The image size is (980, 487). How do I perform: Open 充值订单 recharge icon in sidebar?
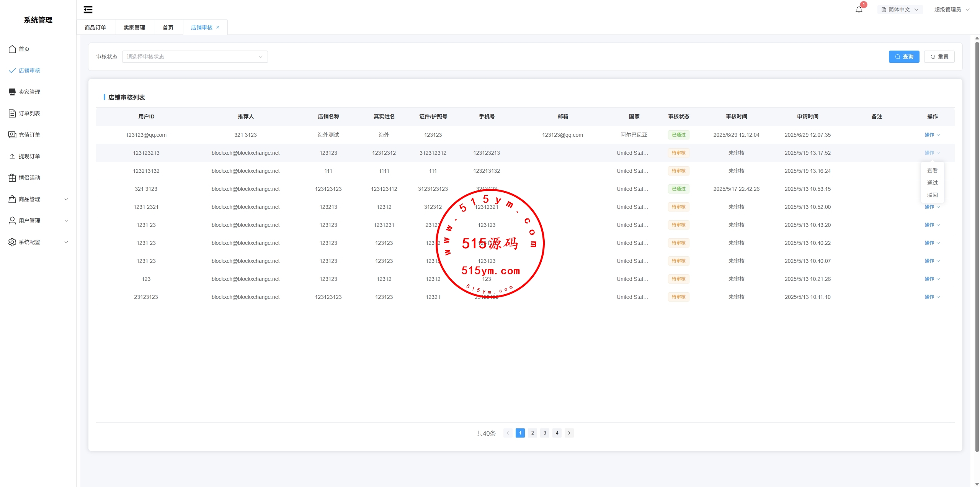tap(12, 135)
